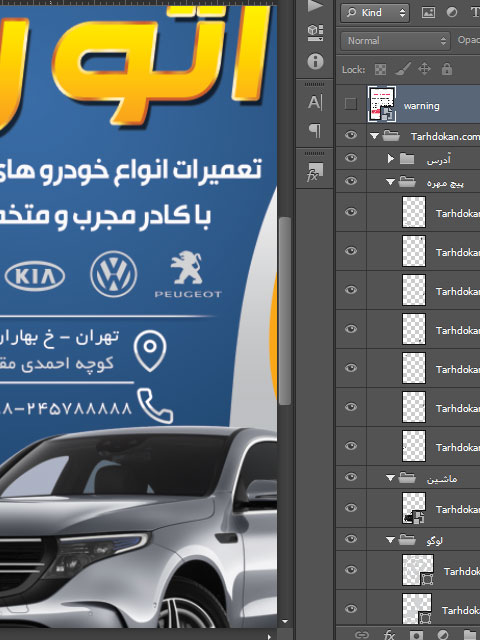Lock image pixels brush icon
This screenshot has height=640, width=480.
[403, 69]
